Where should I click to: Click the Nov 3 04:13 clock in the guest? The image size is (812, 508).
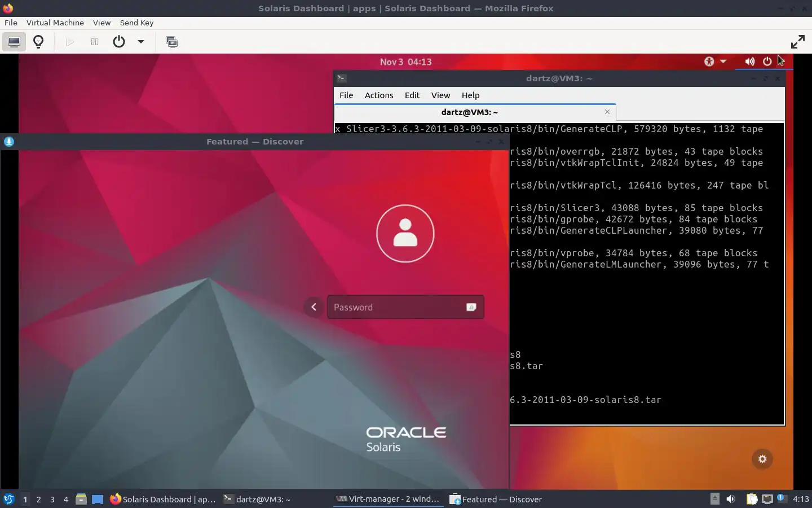[405, 62]
